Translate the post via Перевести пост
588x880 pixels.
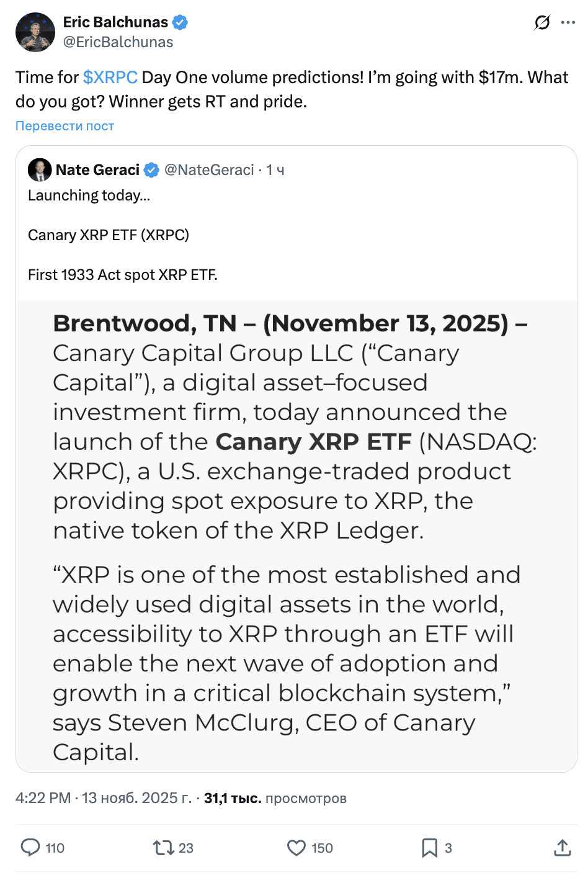pyautogui.click(x=65, y=125)
